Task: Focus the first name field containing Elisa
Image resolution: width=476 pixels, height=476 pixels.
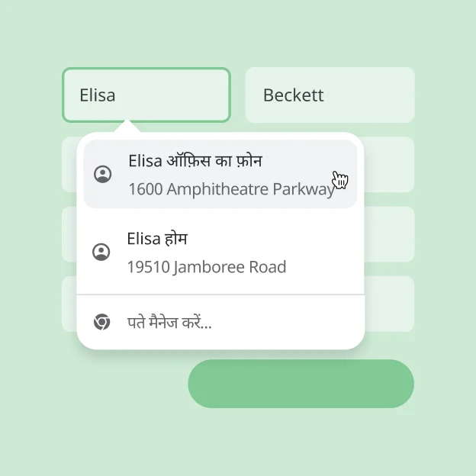Action: tap(146, 95)
